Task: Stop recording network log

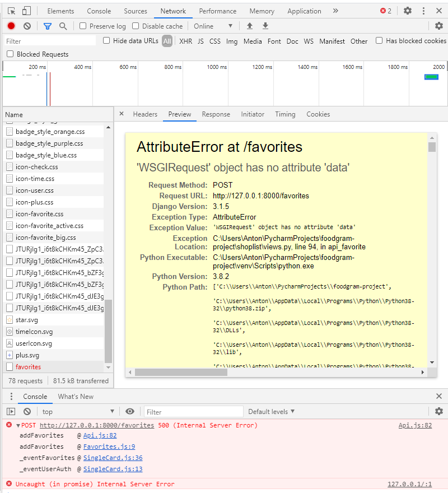Action: click(x=11, y=26)
